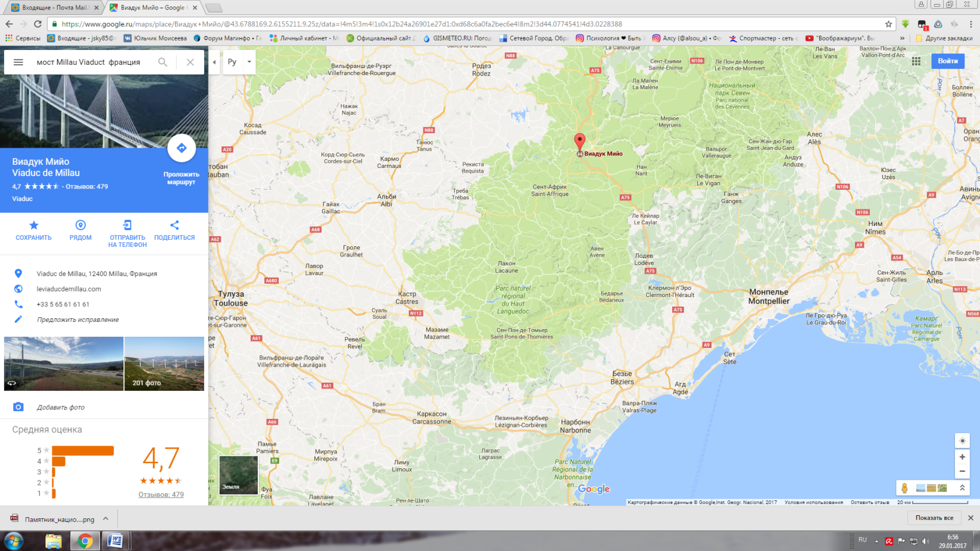This screenshot has height=551, width=980.
Task: Open the 201 фото thumbnail
Action: pos(164,364)
